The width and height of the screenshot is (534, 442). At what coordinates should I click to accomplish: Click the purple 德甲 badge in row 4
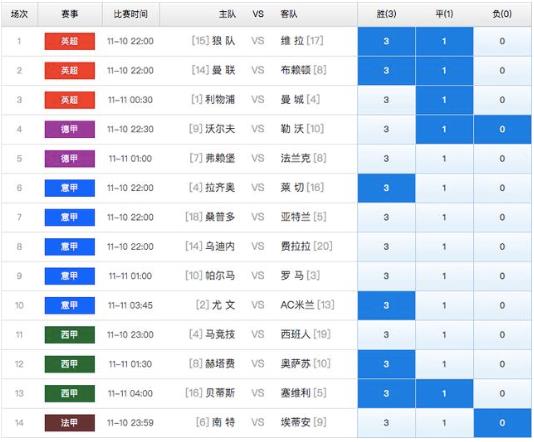(70, 129)
